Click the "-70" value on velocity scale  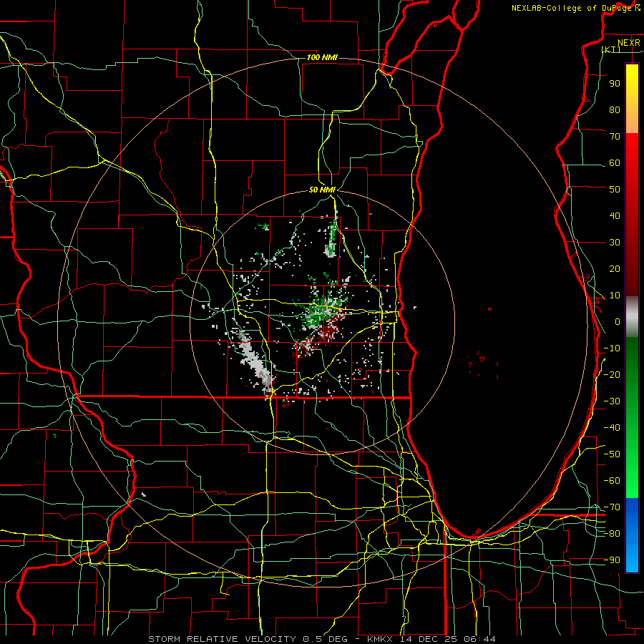tap(612, 507)
